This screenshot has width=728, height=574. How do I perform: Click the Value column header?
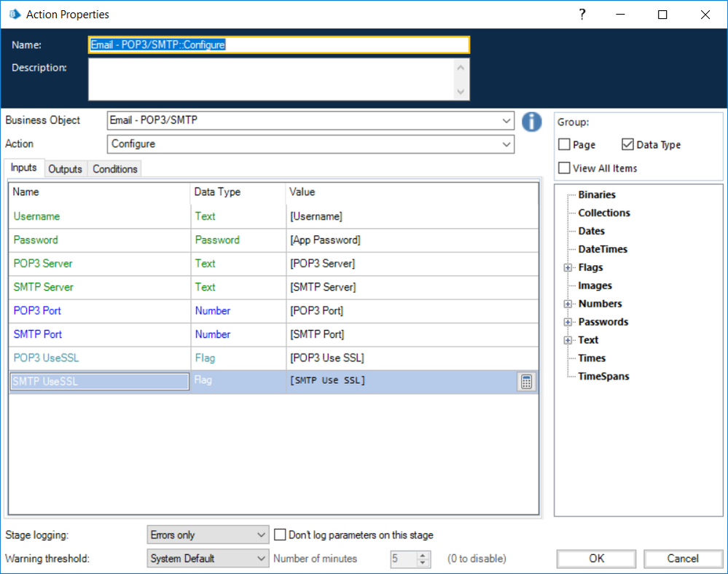412,192
